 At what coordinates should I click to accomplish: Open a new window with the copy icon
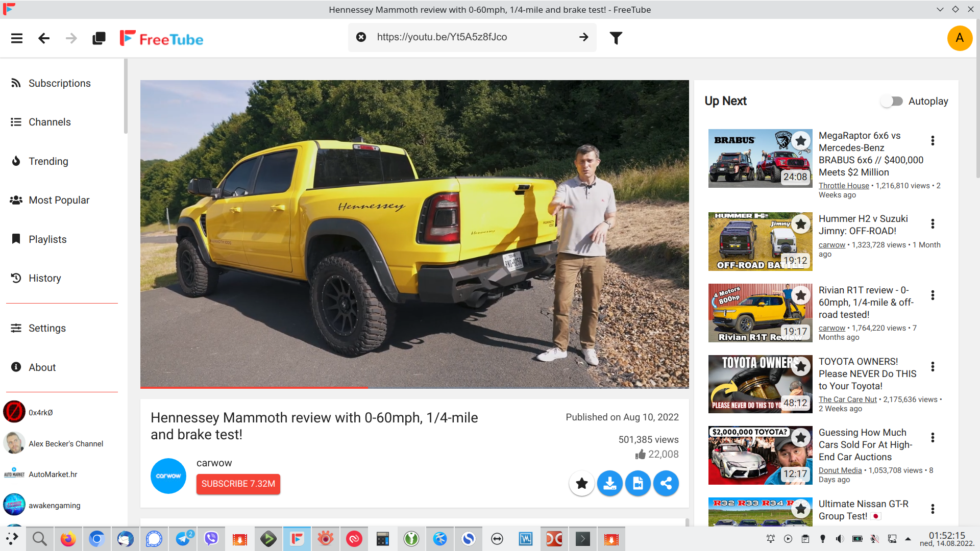pyautogui.click(x=99, y=38)
